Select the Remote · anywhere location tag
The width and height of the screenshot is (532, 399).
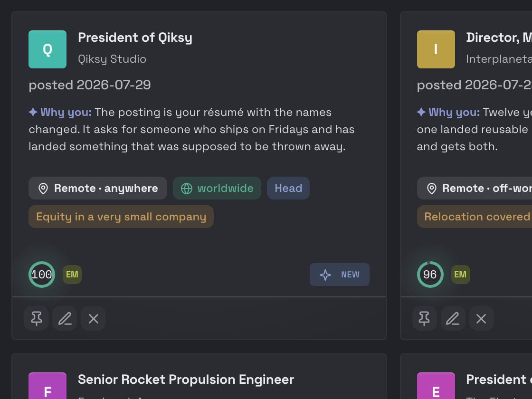tap(98, 188)
